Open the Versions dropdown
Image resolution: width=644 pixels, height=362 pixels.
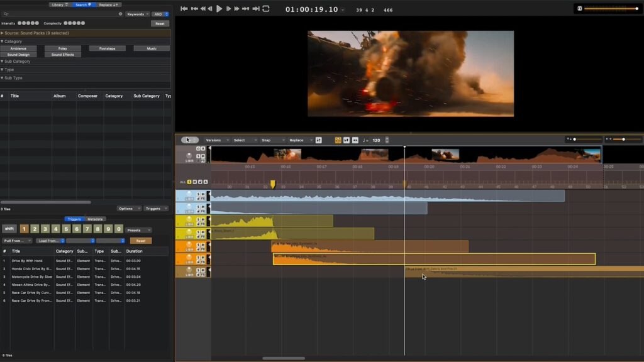click(x=217, y=140)
